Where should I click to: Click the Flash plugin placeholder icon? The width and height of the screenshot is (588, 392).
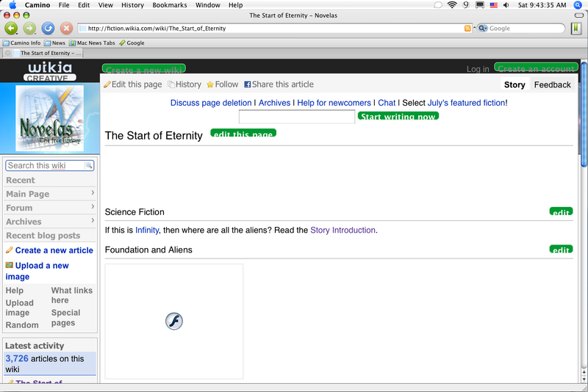click(x=174, y=322)
